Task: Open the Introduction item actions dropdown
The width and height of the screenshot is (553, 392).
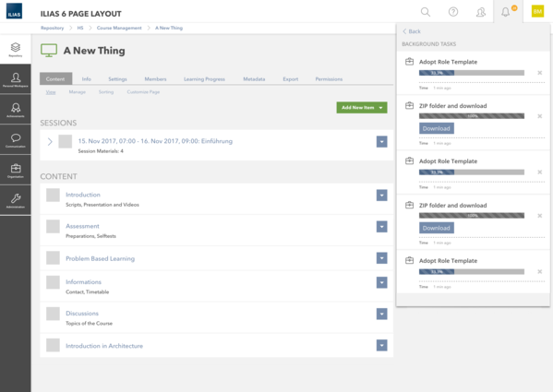Action: coord(381,196)
